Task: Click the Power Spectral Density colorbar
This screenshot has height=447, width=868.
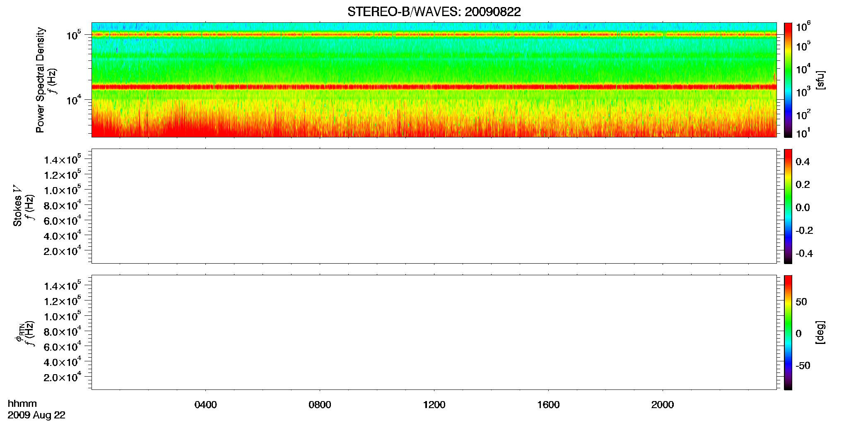Action: coord(788,80)
